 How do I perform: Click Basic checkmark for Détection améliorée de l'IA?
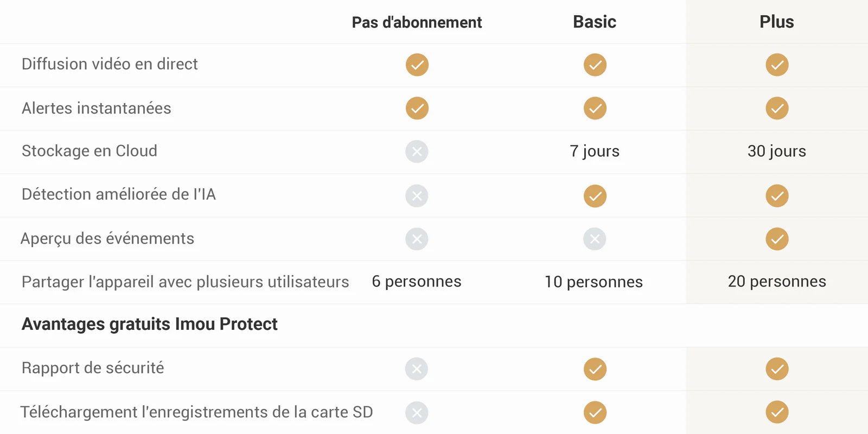click(595, 196)
